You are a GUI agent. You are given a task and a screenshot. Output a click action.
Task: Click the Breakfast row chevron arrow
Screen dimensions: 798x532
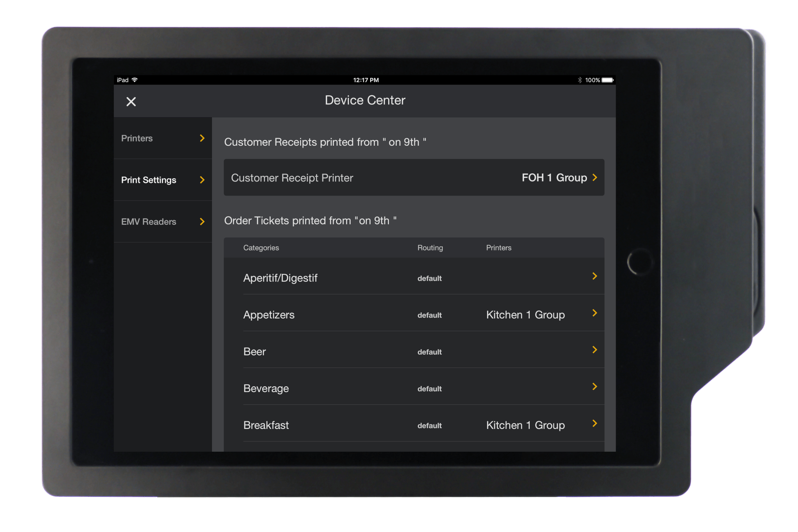tap(595, 424)
